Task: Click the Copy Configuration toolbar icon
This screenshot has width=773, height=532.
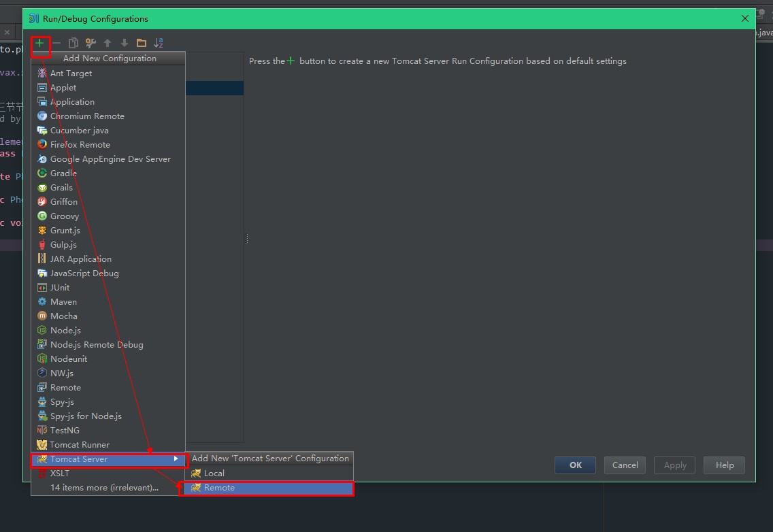Action: tap(73, 43)
